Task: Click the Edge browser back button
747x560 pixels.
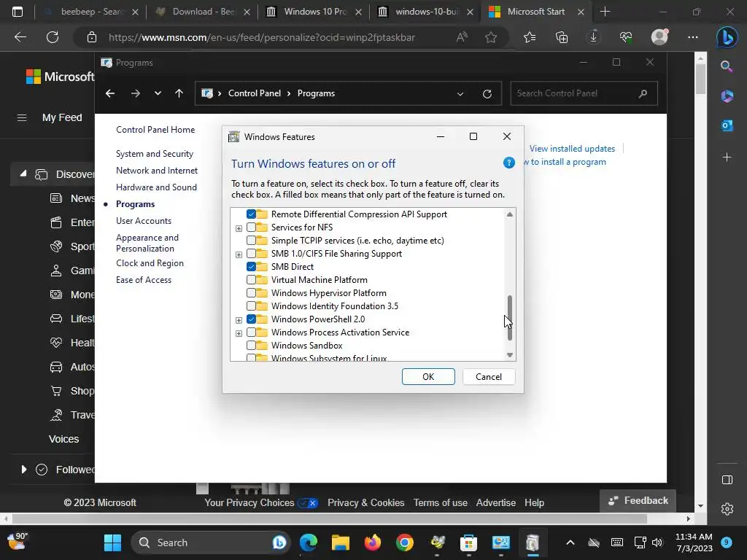Action: click(x=20, y=37)
